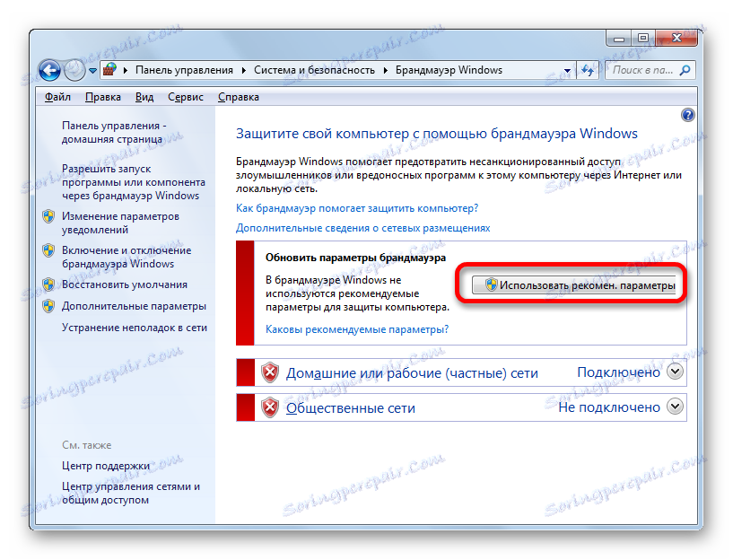Open Включение и отключение брандмауэра Windows link

tap(127, 257)
